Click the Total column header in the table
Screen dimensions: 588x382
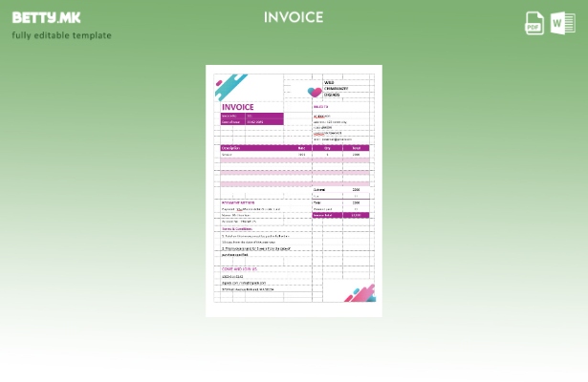pos(356,148)
